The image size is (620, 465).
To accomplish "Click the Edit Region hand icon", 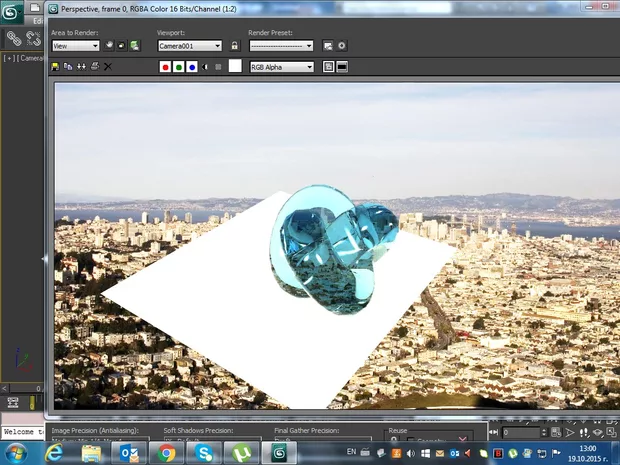I will 109,45.
